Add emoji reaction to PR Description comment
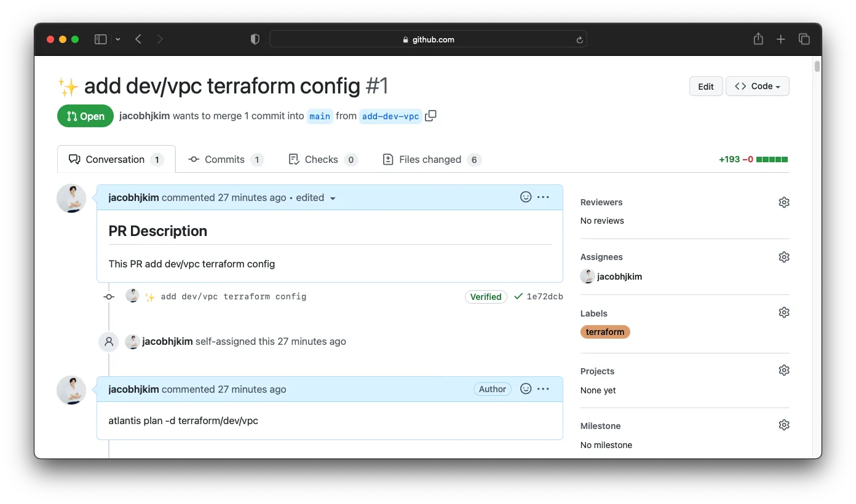Viewport: 856px width, 504px height. point(526,197)
